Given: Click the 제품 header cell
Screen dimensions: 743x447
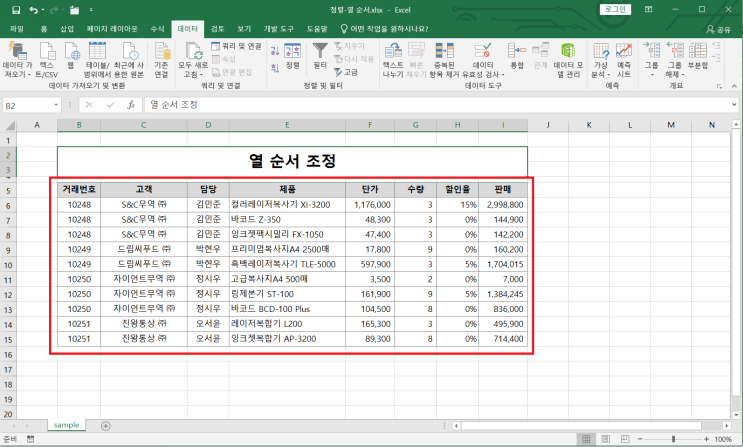Looking at the screenshot, I should pyautogui.click(x=287, y=190).
